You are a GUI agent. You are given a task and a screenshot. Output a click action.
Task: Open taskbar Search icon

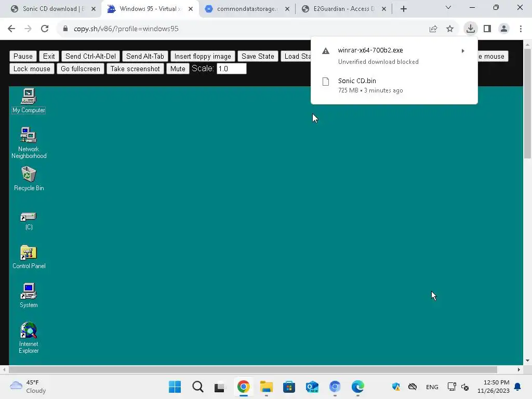click(198, 387)
